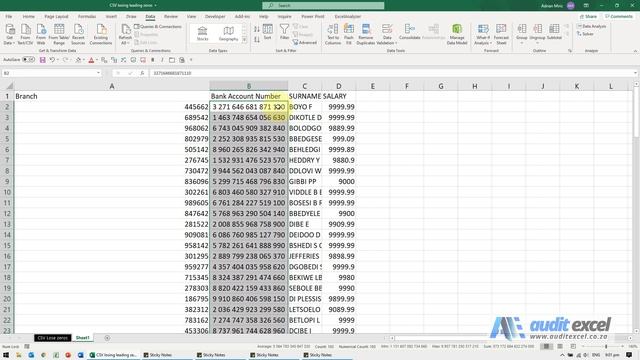
Task: Select cell with surname DIKOTLE D
Action: [305, 118]
